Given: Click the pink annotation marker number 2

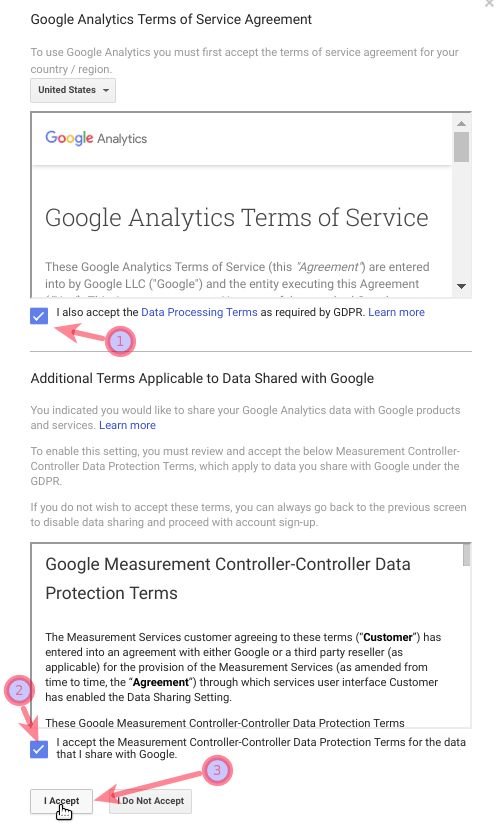Looking at the screenshot, I should tap(19, 691).
